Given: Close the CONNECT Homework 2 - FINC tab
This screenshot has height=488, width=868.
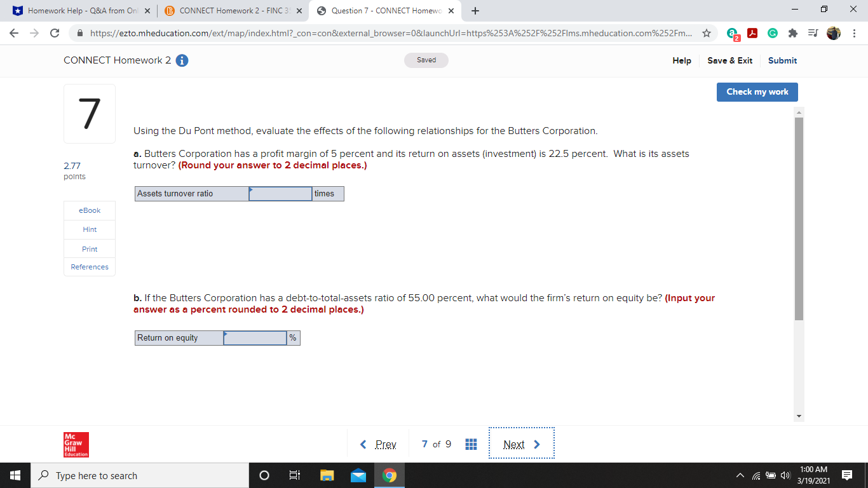Looking at the screenshot, I should [299, 11].
